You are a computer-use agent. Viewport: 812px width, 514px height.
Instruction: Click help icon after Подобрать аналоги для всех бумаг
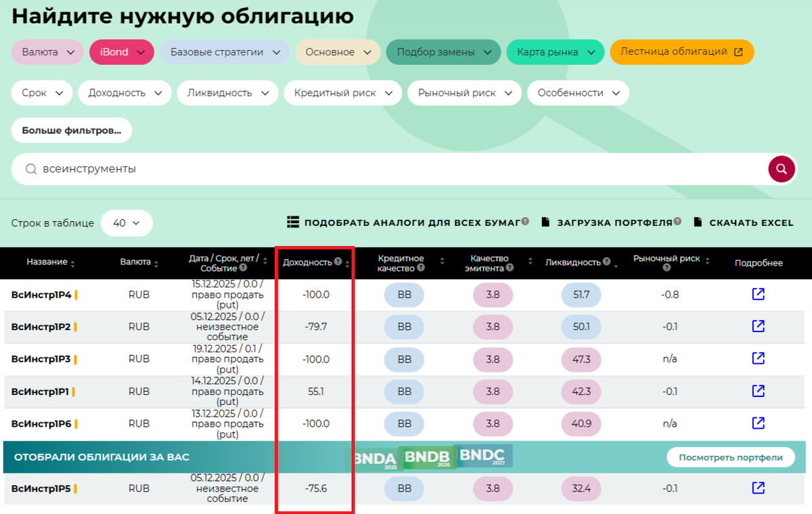[x=525, y=222]
